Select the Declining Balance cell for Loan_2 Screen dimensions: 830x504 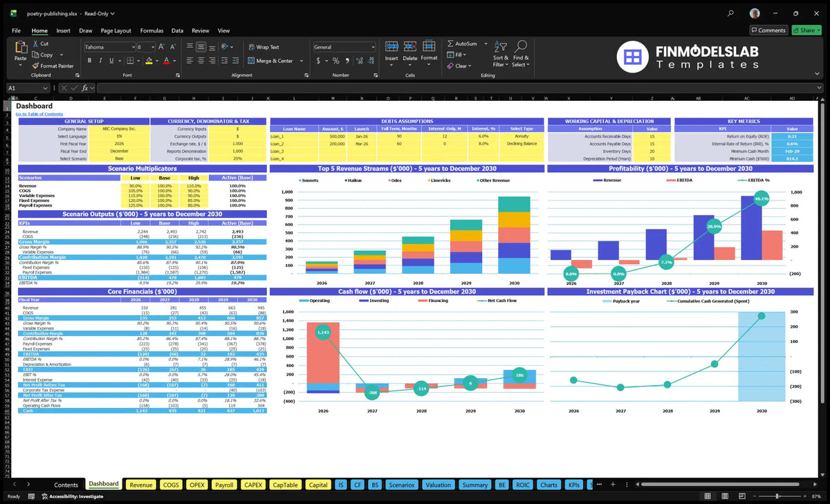click(522, 144)
